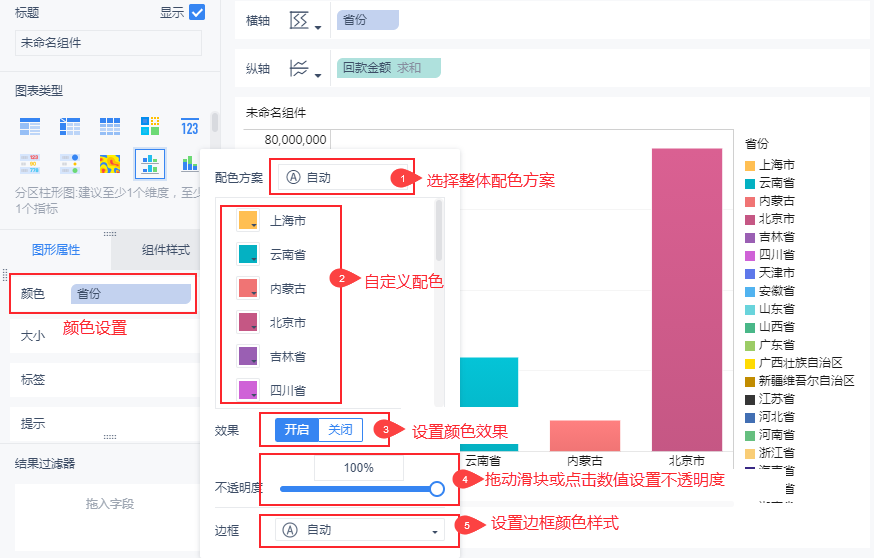Pick the 吉林省 purple color swatch

click(248, 356)
